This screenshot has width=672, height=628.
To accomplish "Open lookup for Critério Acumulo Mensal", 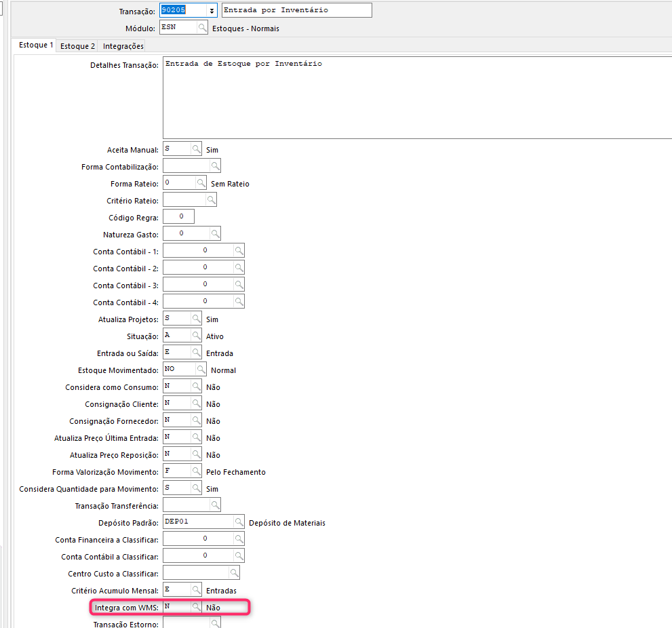I will click(196, 589).
